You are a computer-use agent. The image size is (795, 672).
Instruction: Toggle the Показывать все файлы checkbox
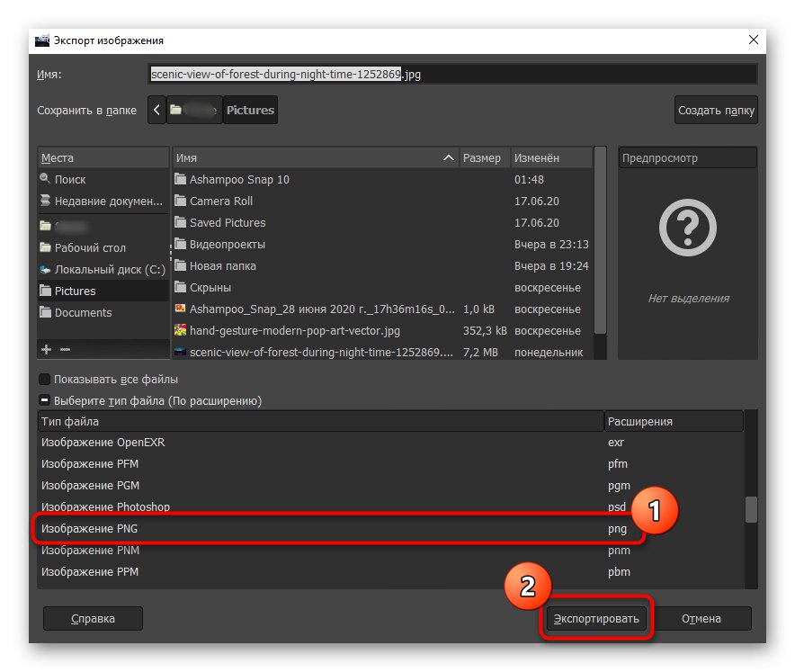[45, 379]
